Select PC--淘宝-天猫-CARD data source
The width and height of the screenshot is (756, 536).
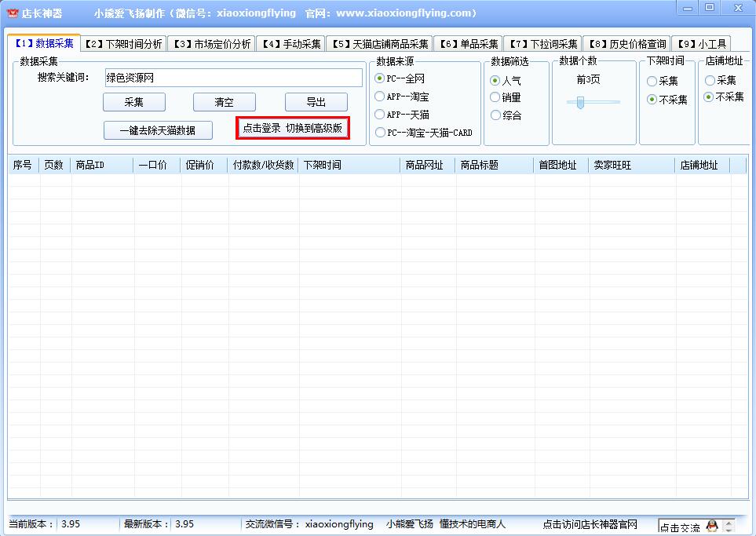(x=423, y=133)
